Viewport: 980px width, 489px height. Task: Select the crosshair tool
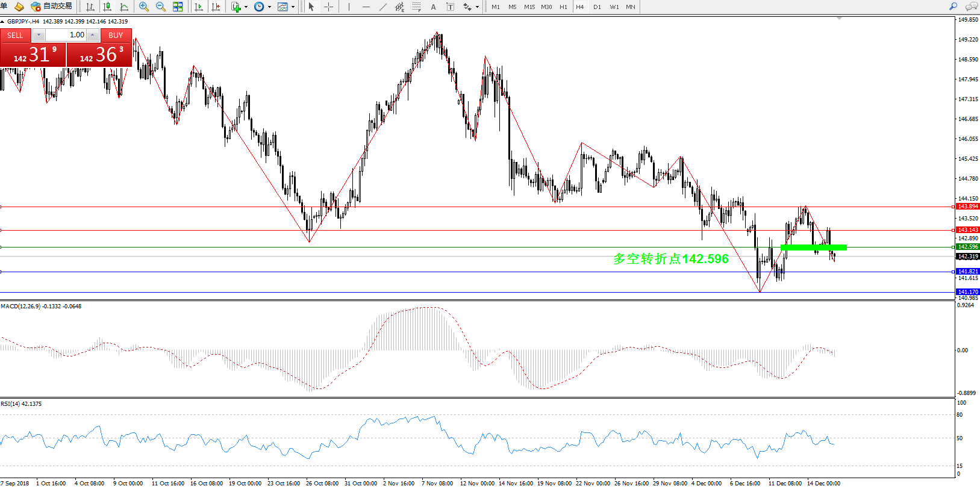pyautogui.click(x=328, y=7)
